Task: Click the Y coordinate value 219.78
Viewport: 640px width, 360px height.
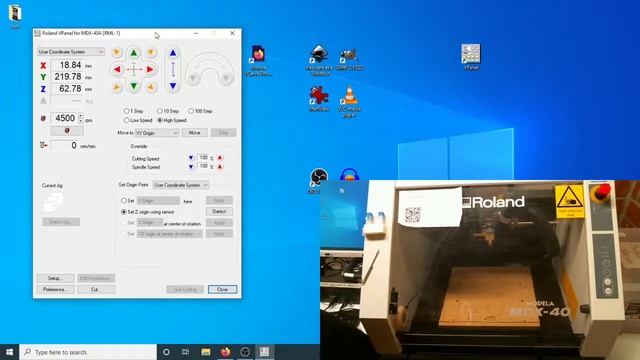Action: click(x=66, y=77)
